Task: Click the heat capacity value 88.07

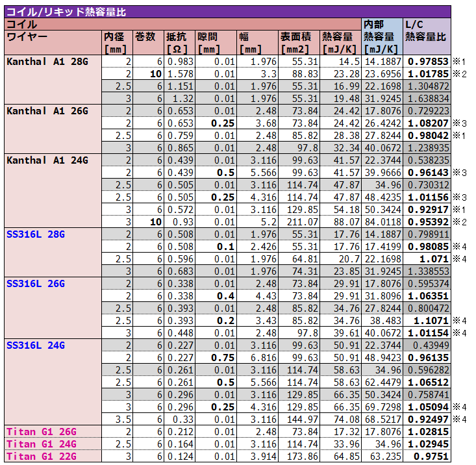Action: pyautogui.click(x=341, y=222)
